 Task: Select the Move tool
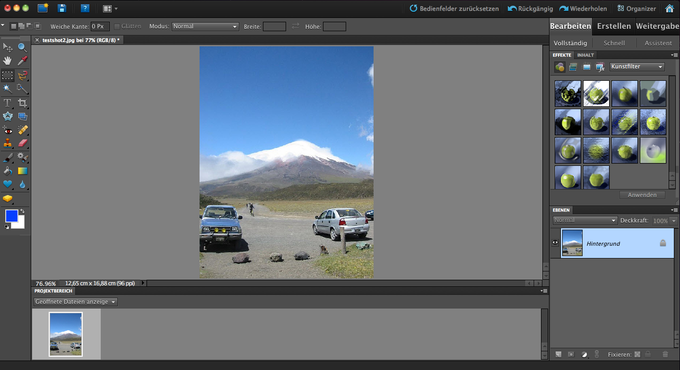point(7,47)
